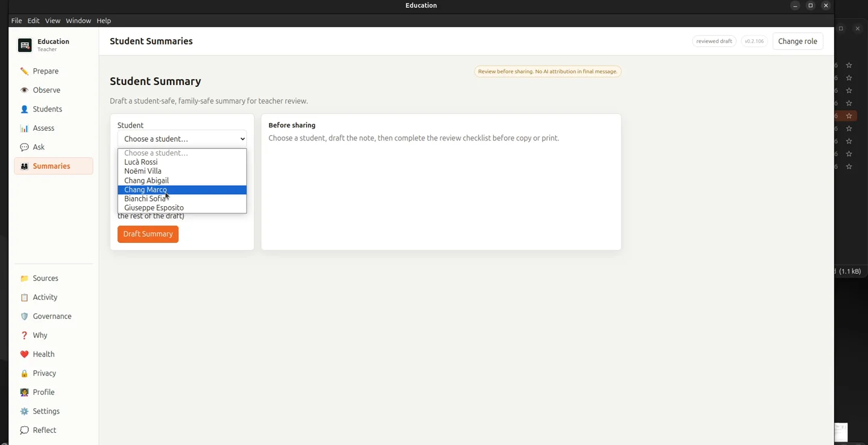Open the Prepare section pencil icon
Viewport: 868px width, 445px height.
(x=24, y=71)
